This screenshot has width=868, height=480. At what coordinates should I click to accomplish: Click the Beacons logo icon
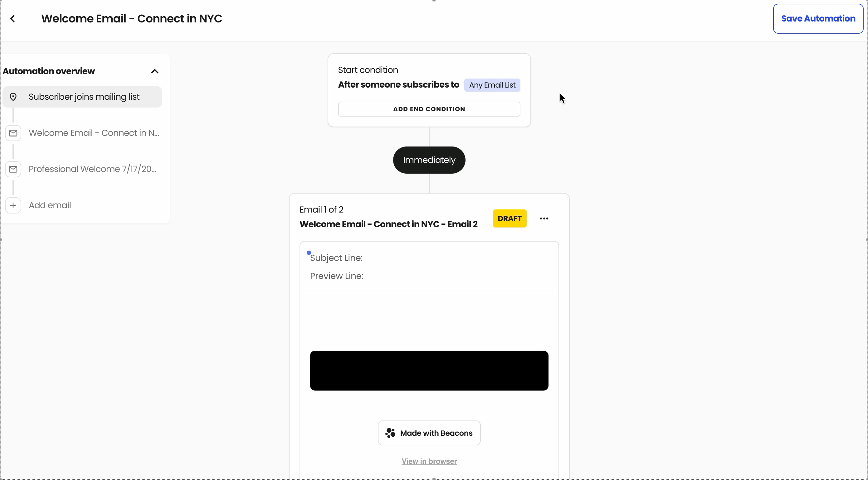(x=390, y=433)
